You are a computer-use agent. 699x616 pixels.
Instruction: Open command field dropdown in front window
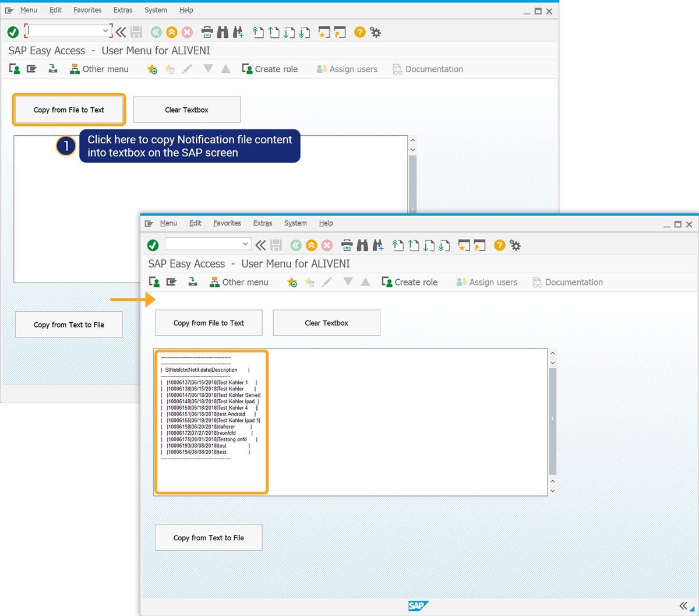[245, 244]
